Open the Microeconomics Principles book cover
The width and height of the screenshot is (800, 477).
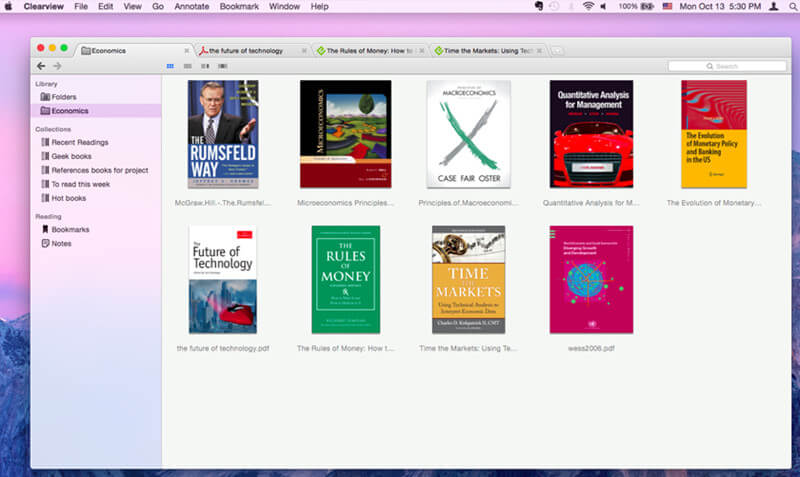tap(346, 134)
